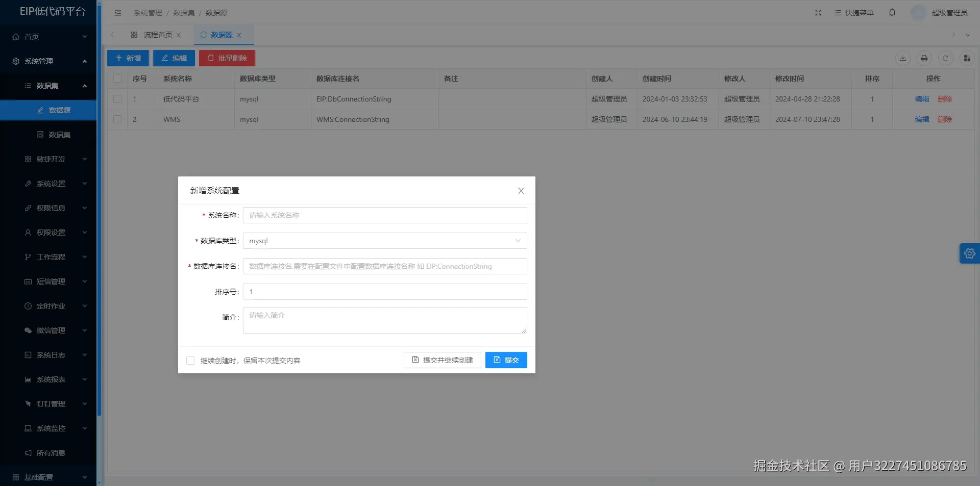Refresh the table icon

pyautogui.click(x=945, y=58)
